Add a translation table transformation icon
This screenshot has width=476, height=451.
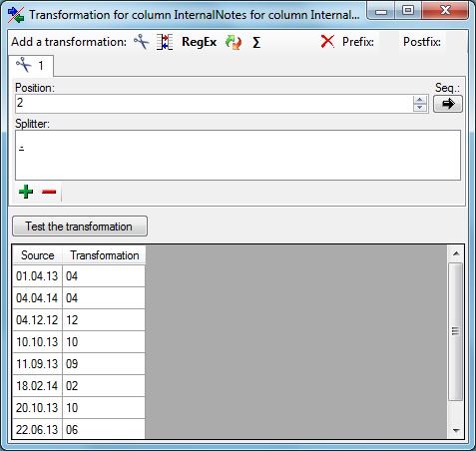coord(165,42)
